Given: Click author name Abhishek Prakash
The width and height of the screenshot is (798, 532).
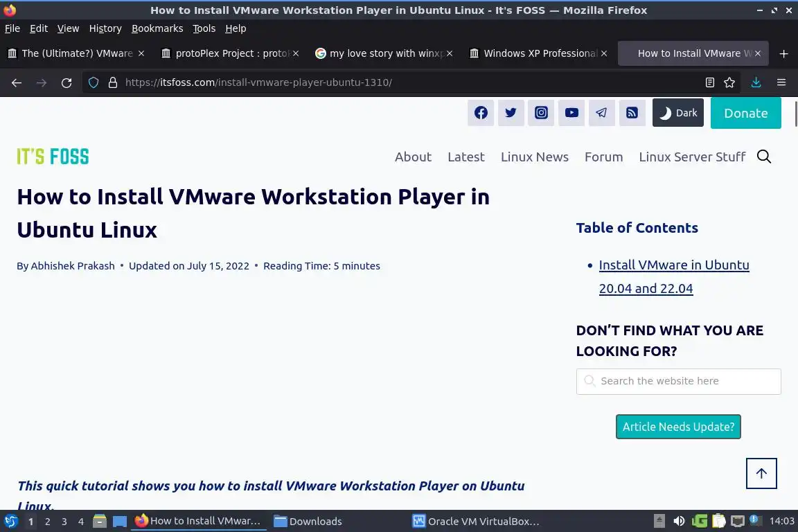Looking at the screenshot, I should (73, 266).
